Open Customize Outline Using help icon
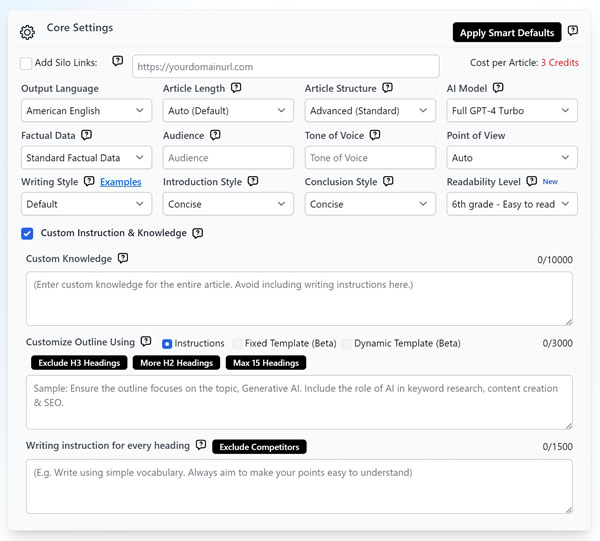The width and height of the screenshot is (600, 541). pos(146,341)
